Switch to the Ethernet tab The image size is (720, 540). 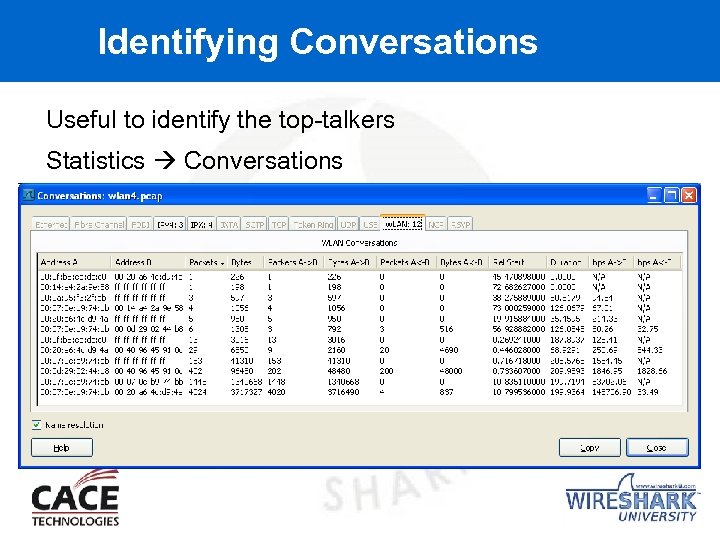(x=51, y=224)
